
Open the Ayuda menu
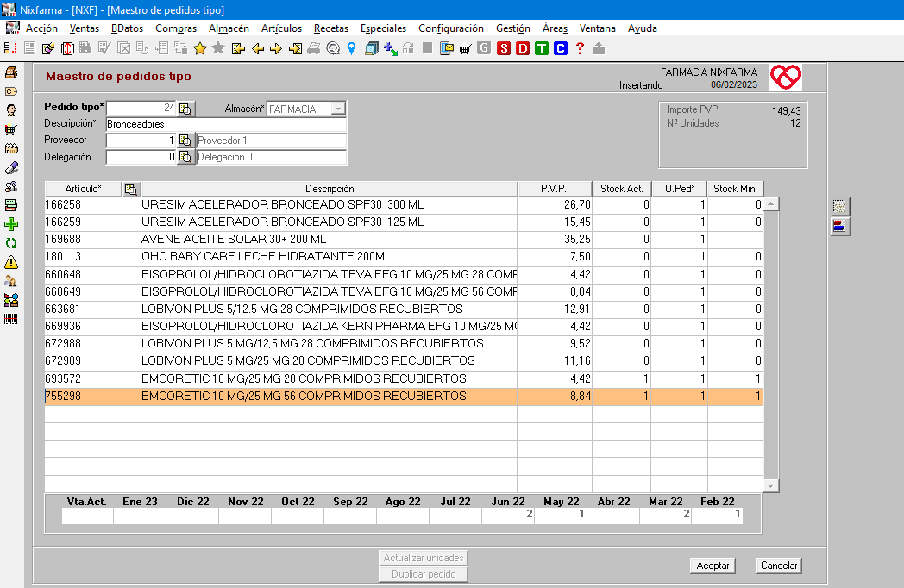coord(643,28)
